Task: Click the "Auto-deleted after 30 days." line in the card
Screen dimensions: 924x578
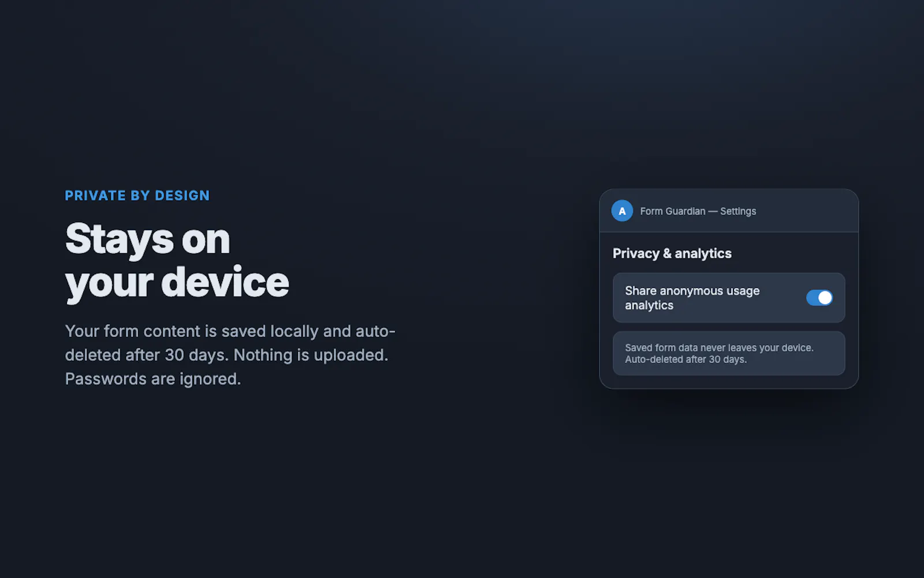Action: (685, 360)
